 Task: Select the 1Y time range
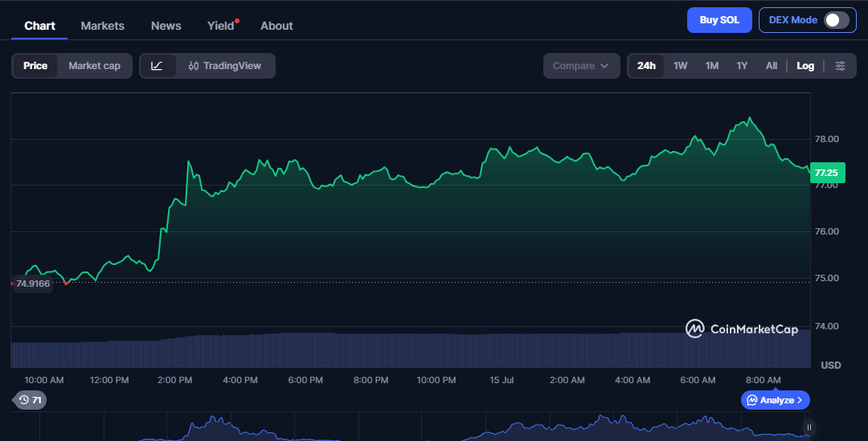point(742,66)
